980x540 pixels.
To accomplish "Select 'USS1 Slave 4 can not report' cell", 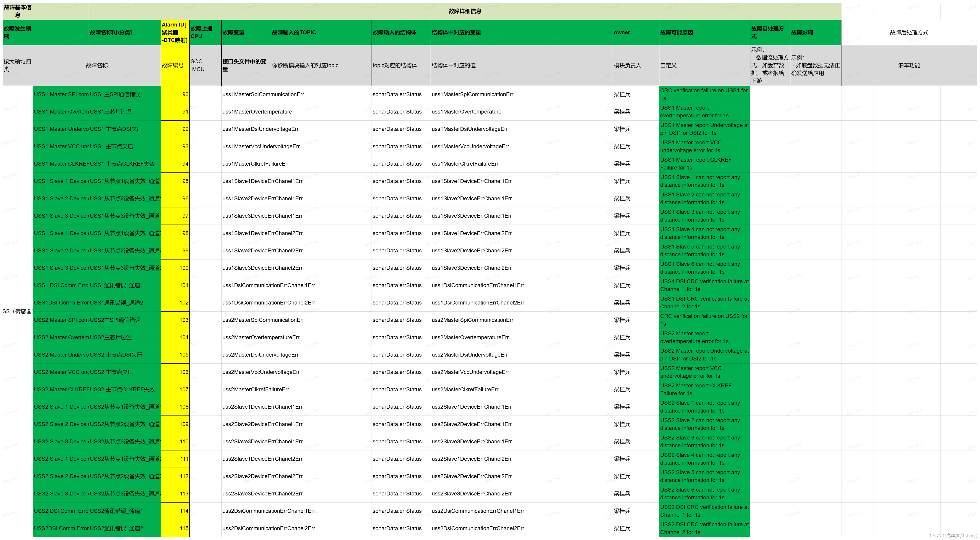I will tap(705, 233).
